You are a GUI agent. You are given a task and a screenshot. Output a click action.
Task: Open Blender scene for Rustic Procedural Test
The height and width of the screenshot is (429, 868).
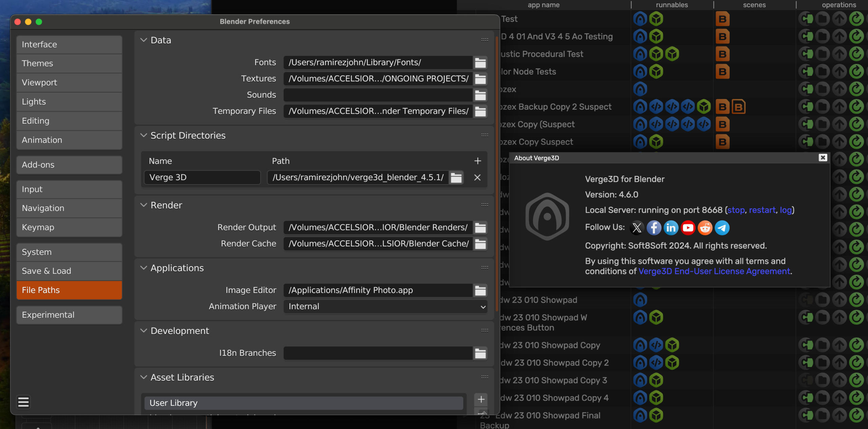click(723, 54)
